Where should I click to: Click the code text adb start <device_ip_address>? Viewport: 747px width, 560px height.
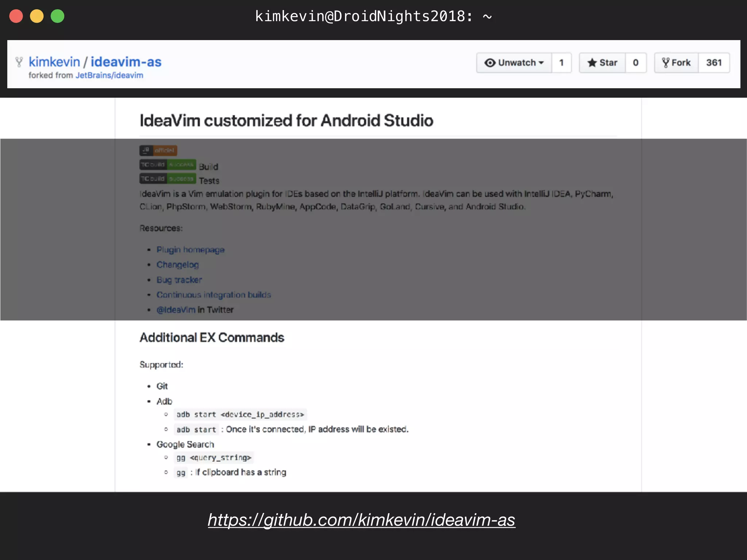[240, 415]
